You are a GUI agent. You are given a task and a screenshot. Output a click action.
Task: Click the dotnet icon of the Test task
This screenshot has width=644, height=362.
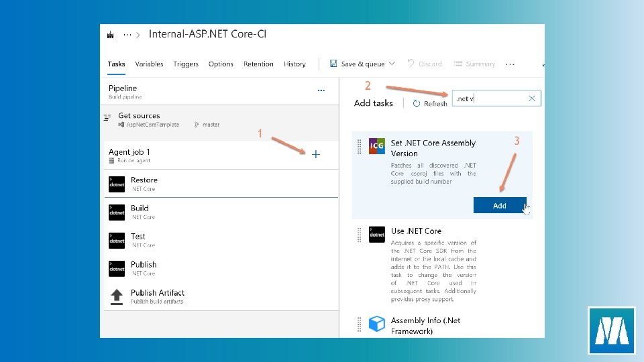tap(117, 241)
